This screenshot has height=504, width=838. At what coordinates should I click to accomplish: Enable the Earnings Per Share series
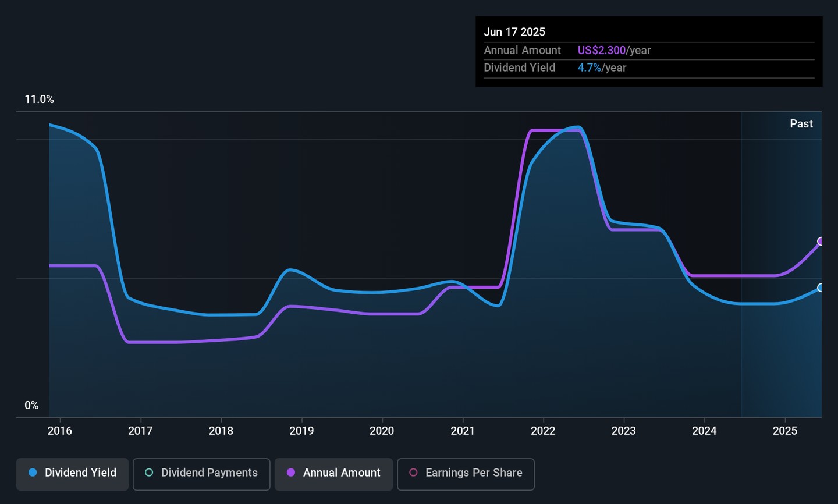(x=466, y=474)
